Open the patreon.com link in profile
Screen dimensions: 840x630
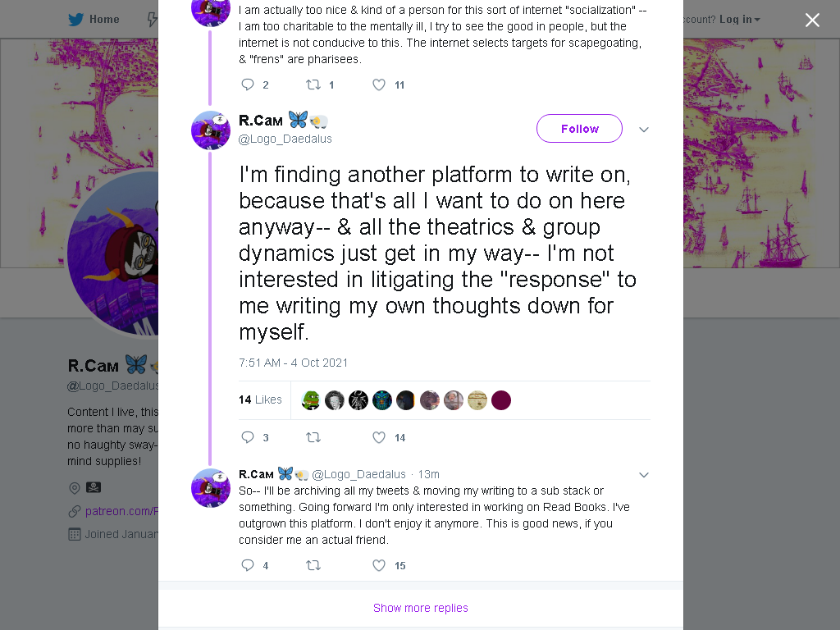click(121, 511)
